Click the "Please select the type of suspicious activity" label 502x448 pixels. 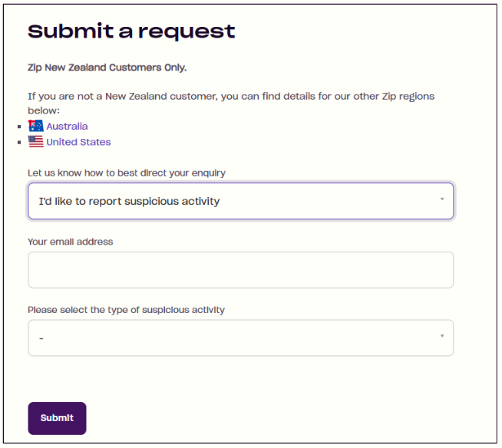(126, 310)
